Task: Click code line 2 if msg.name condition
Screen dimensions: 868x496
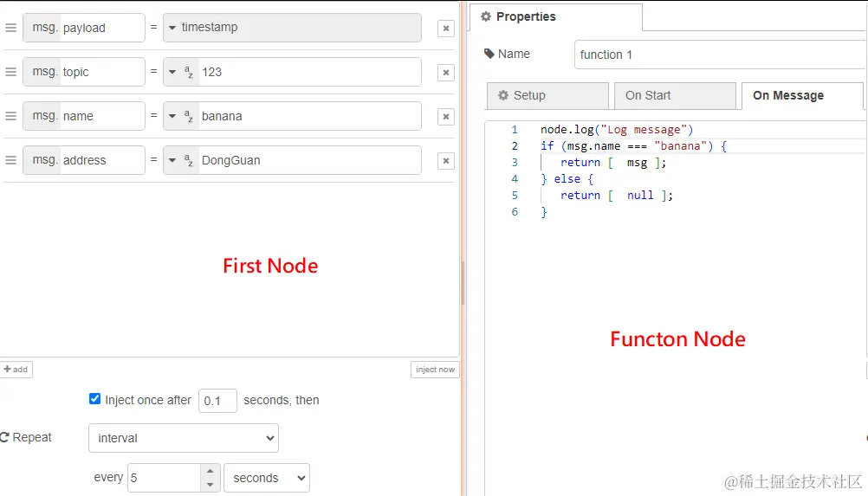Action: pyautogui.click(x=634, y=146)
